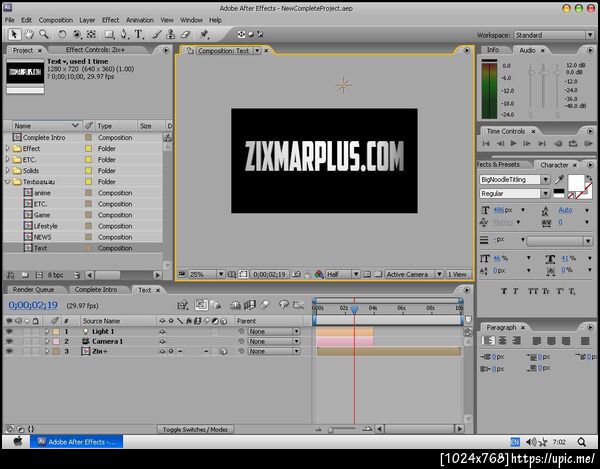
Task: Switch to the Complete Intro timeline tab
Action: 96,290
